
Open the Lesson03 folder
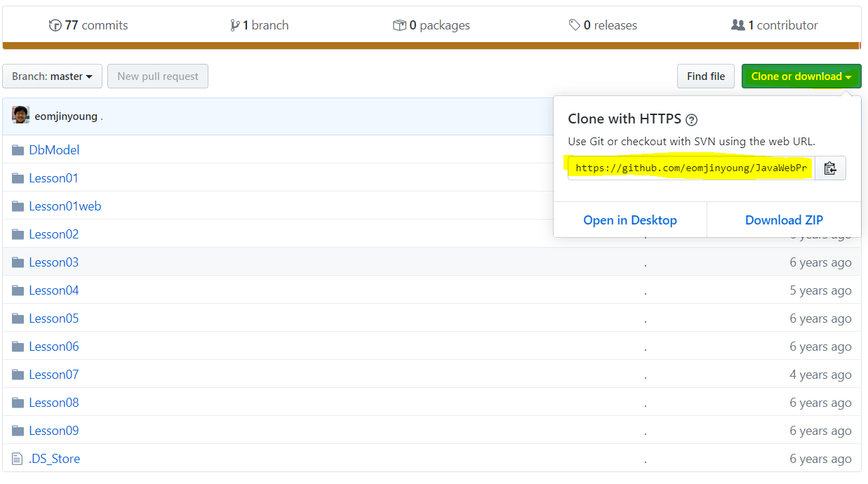[x=54, y=262]
